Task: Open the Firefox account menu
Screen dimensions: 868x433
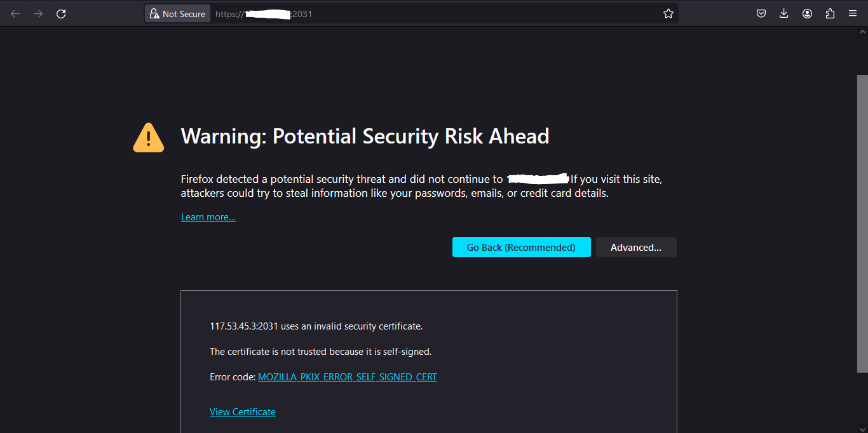Action: point(807,13)
